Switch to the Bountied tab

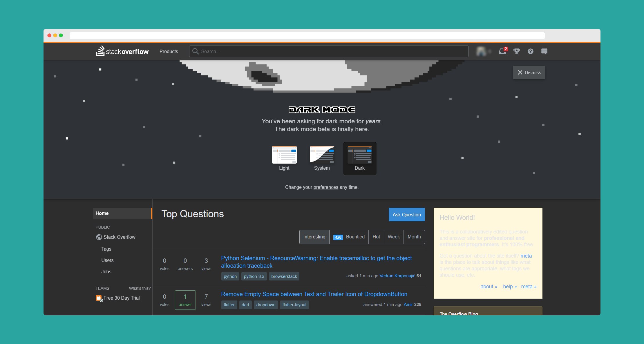click(x=349, y=237)
